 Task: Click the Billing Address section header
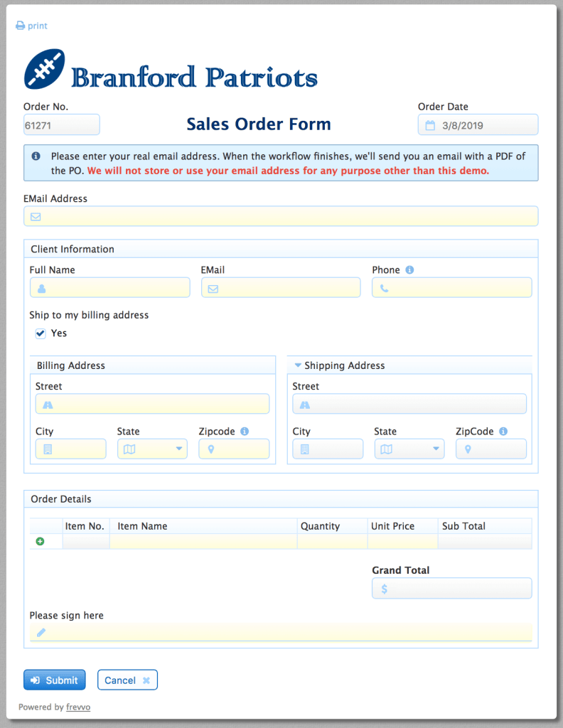coord(153,365)
